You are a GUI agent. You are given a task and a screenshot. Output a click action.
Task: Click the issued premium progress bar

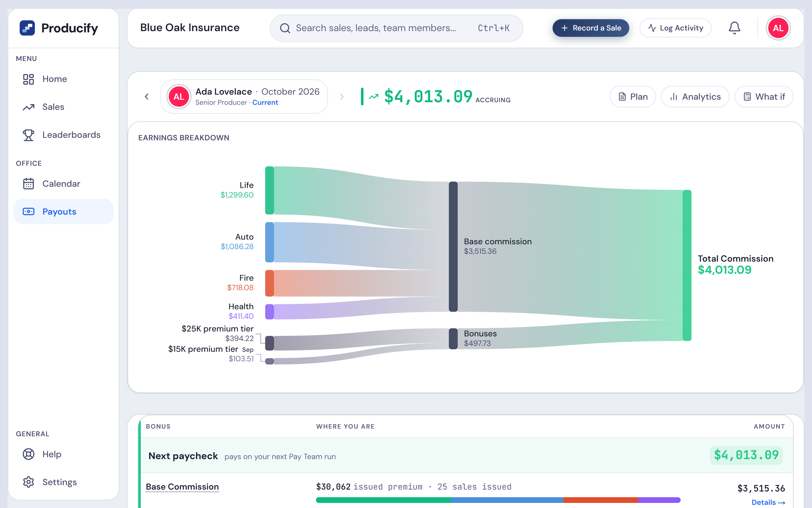coord(498,500)
